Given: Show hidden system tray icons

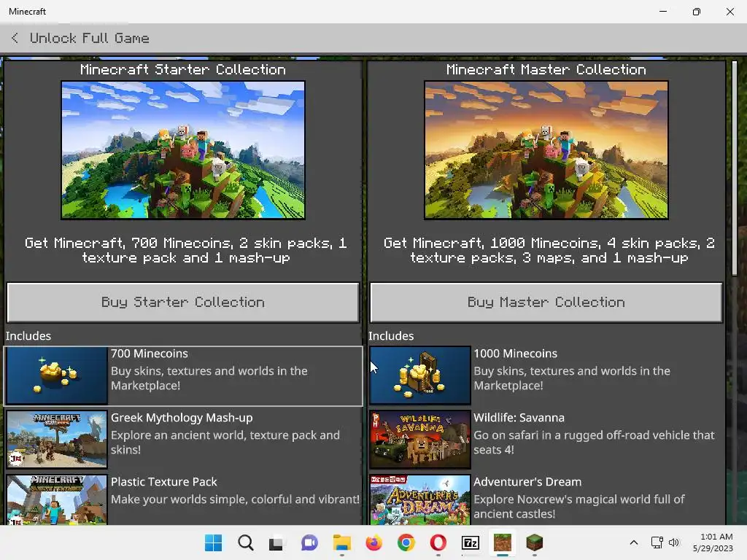Looking at the screenshot, I should (634, 542).
